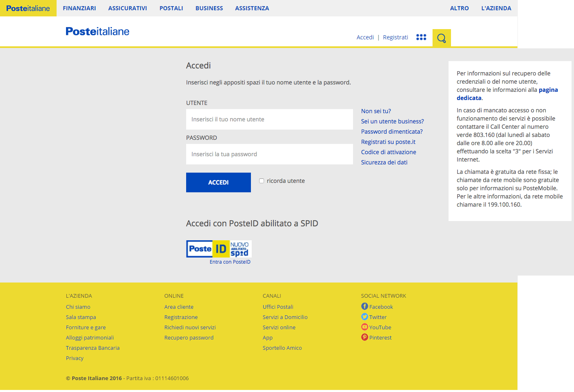Image resolution: width=574 pixels, height=392 pixels.
Task: Click 'Sicurezza dei dati' link
Action: (384, 162)
